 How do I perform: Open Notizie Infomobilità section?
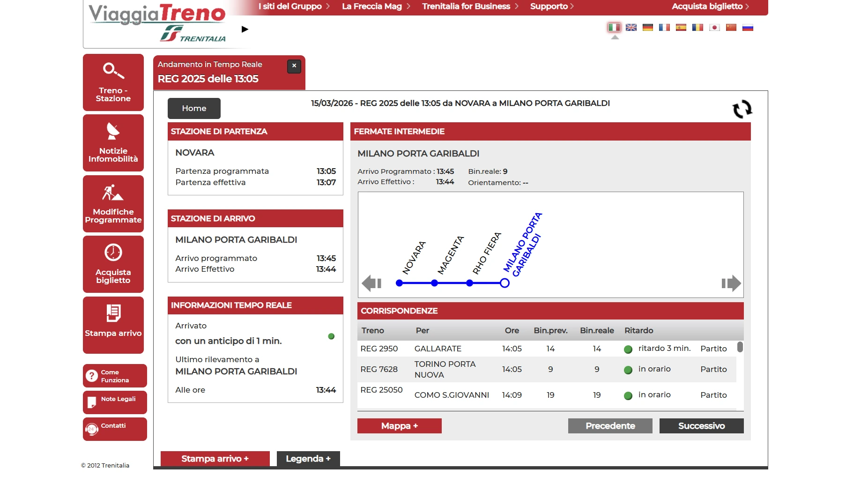point(113,142)
